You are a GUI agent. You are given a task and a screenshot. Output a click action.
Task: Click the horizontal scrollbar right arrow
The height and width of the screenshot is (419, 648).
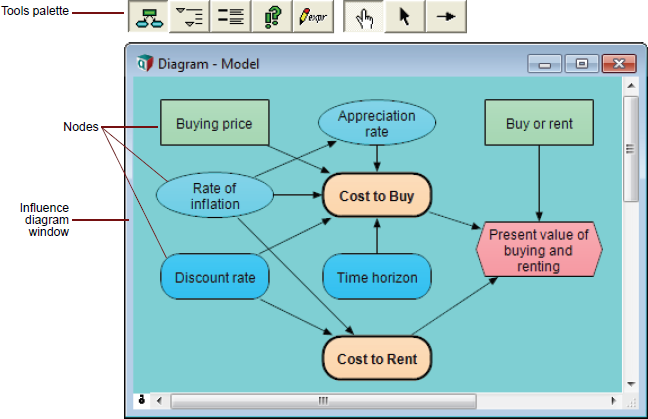click(x=613, y=400)
